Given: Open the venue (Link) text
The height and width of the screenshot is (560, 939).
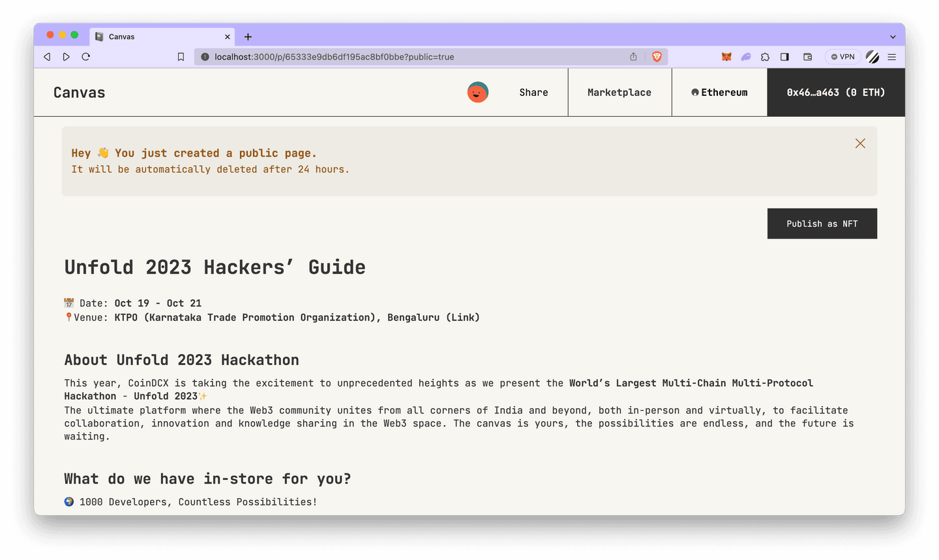Looking at the screenshot, I should point(463,317).
